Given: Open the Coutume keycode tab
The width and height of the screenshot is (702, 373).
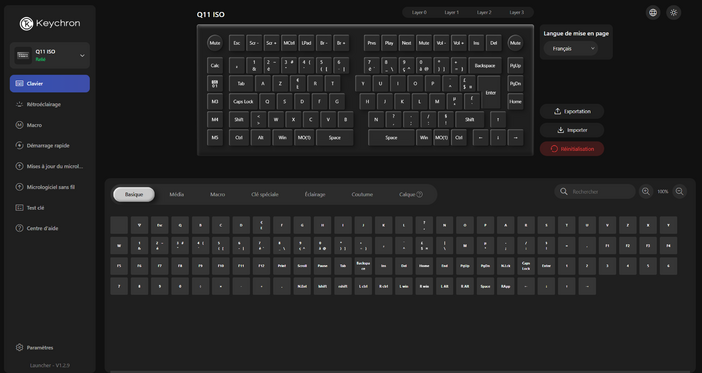Looking at the screenshot, I should pyautogui.click(x=362, y=194).
